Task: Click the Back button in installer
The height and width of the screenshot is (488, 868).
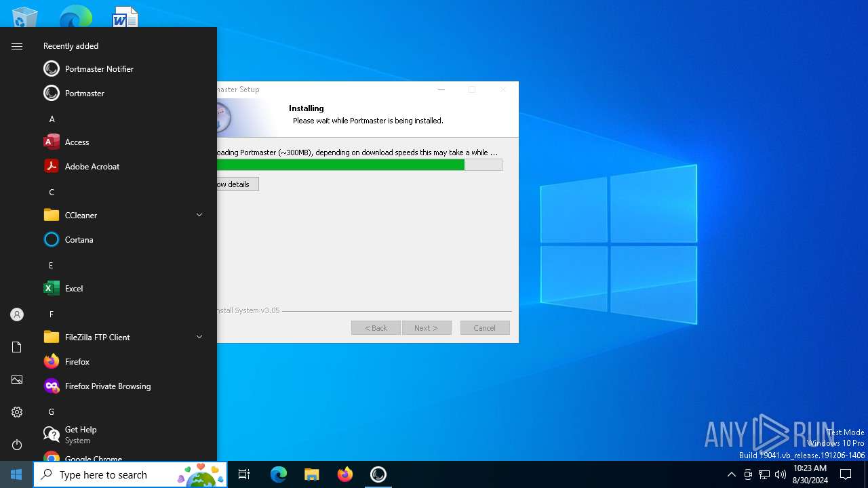Action: pos(376,328)
